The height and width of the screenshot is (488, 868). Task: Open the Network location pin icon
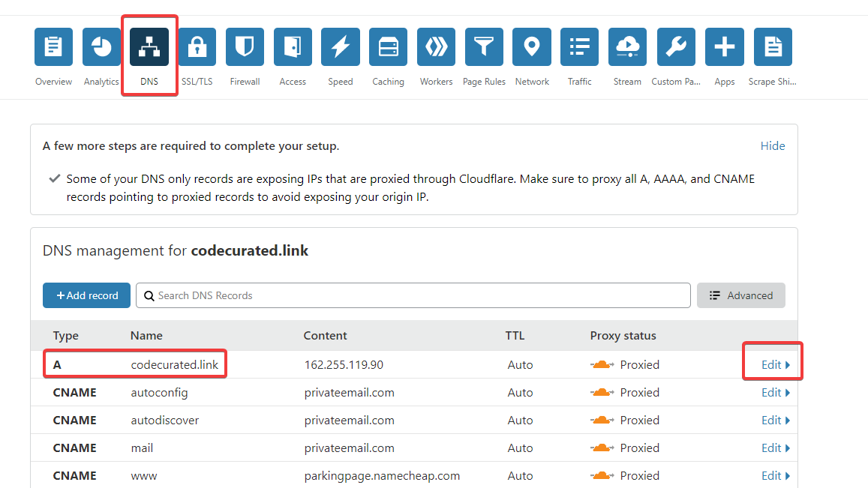click(x=532, y=46)
